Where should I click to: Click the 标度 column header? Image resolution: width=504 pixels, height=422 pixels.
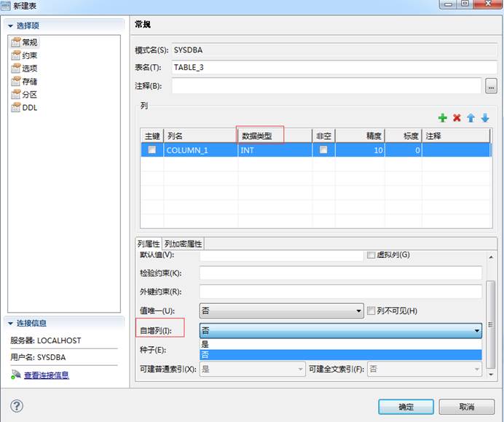click(x=403, y=136)
